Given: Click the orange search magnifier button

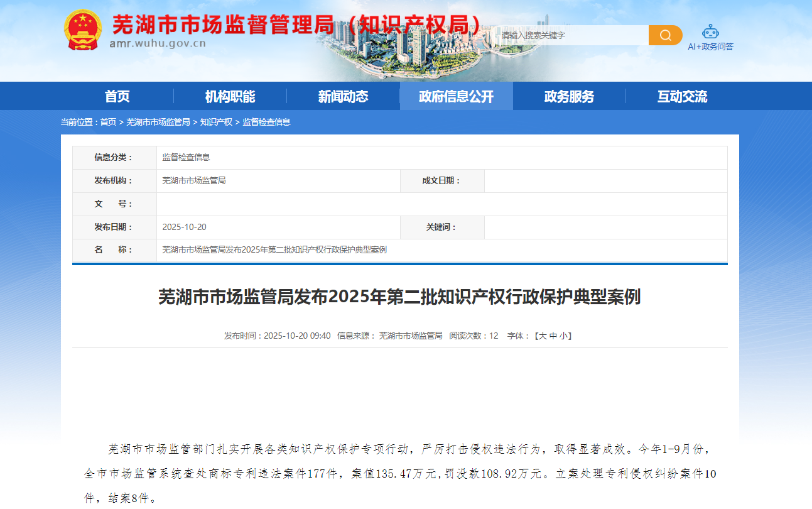Looking at the screenshot, I should [665, 35].
